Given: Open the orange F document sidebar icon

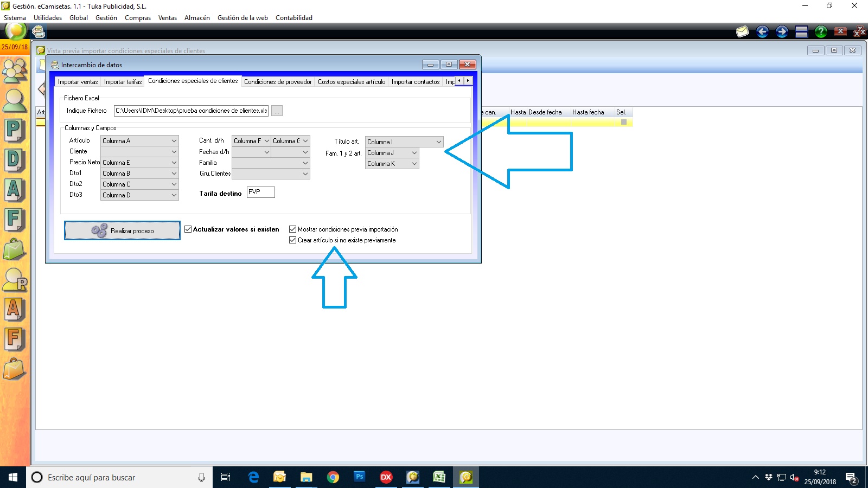Looking at the screenshot, I should (15, 339).
